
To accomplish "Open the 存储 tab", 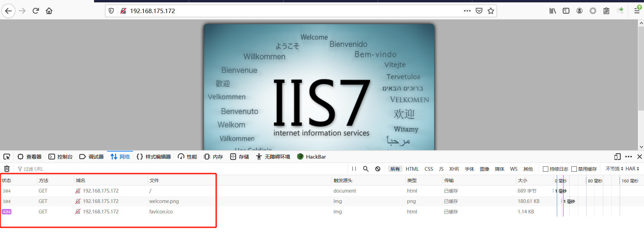I will click(x=240, y=157).
